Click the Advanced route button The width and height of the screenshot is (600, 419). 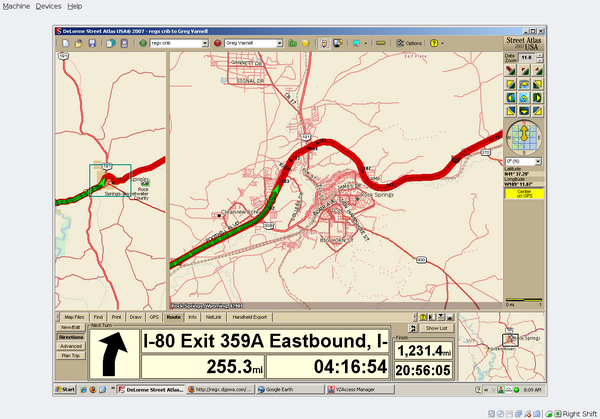point(71,346)
